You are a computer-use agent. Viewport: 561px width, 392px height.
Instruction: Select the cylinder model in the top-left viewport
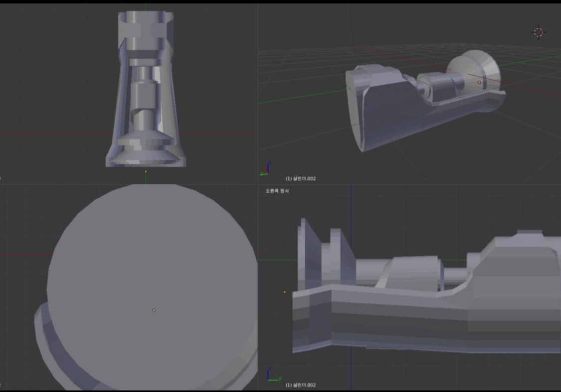click(146, 89)
